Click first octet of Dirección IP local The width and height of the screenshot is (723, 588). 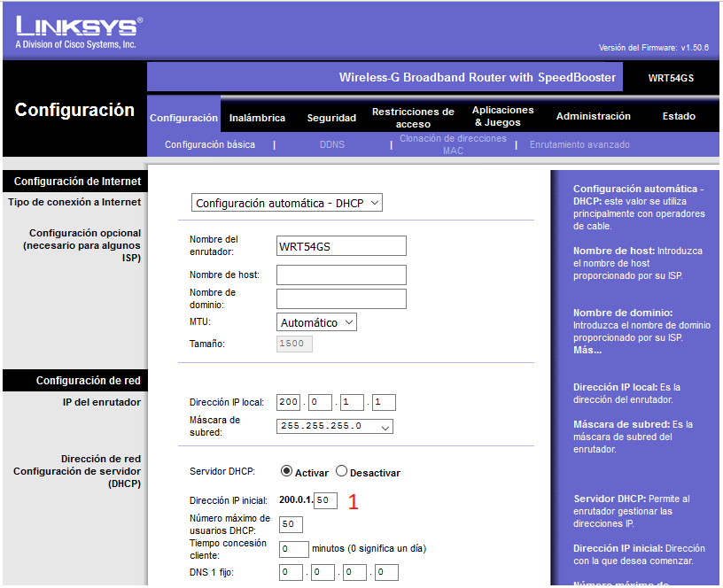[x=288, y=402]
